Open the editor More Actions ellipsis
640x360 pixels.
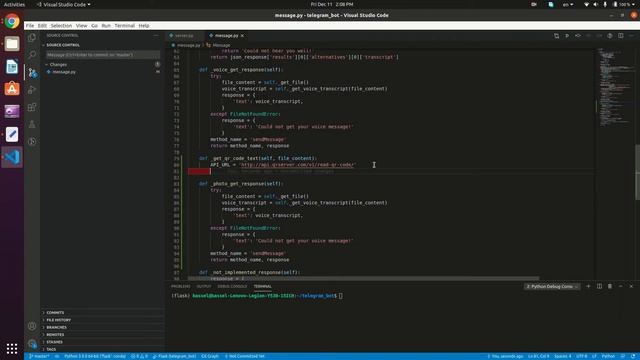pyautogui.click(x=631, y=36)
